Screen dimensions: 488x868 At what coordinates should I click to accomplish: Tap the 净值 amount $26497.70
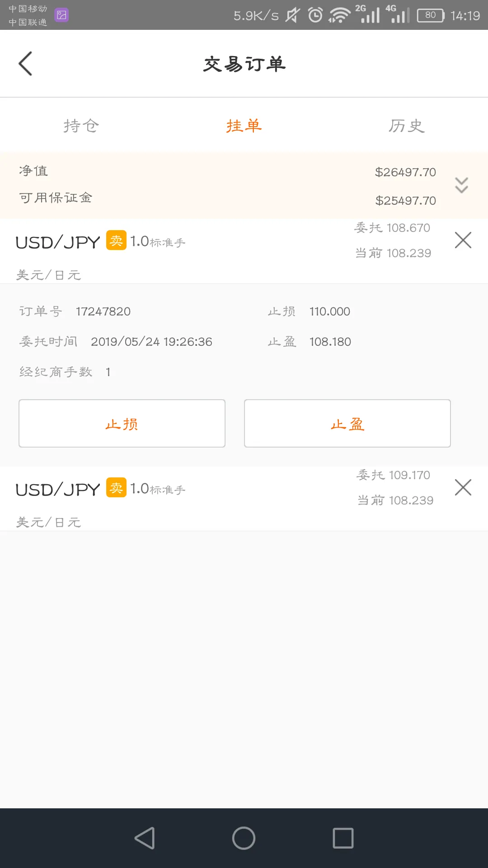click(x=405, y=172)
